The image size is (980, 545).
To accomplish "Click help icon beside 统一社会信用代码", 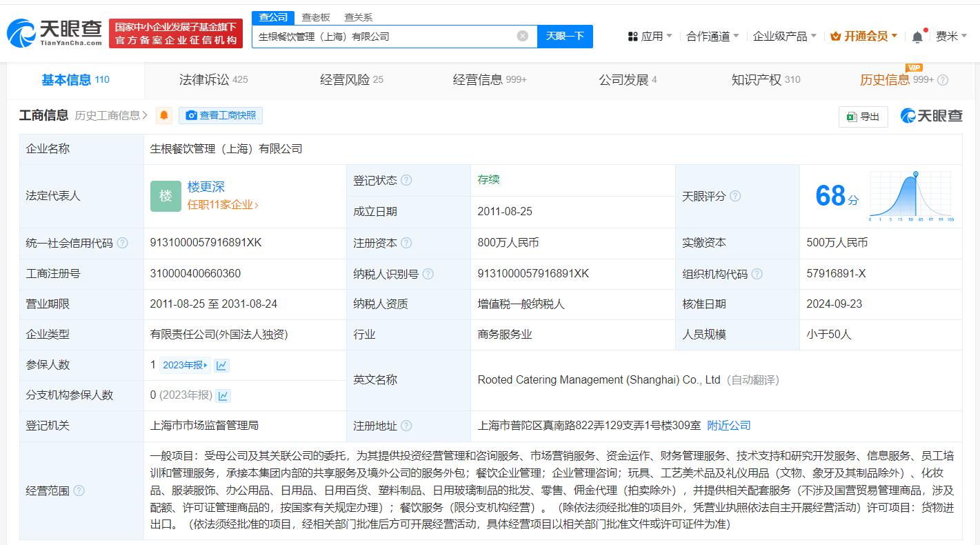I will (x=123, y=243).
